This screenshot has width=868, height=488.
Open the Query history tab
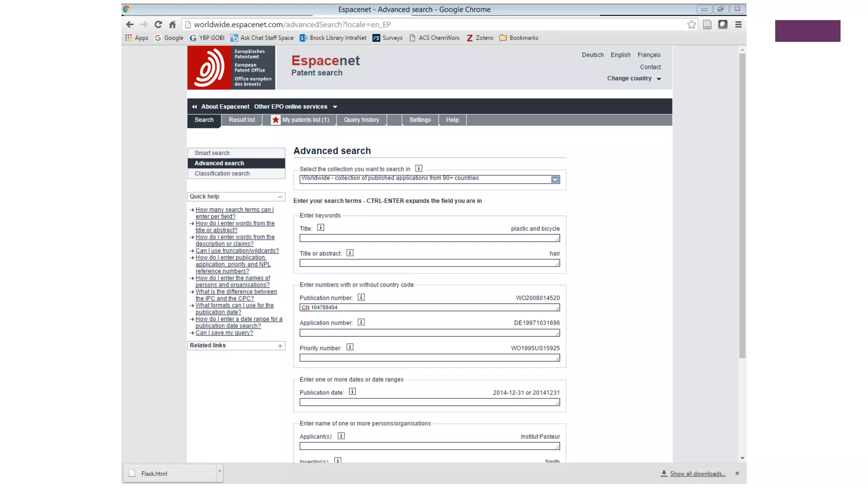click(x=361, y=120)
